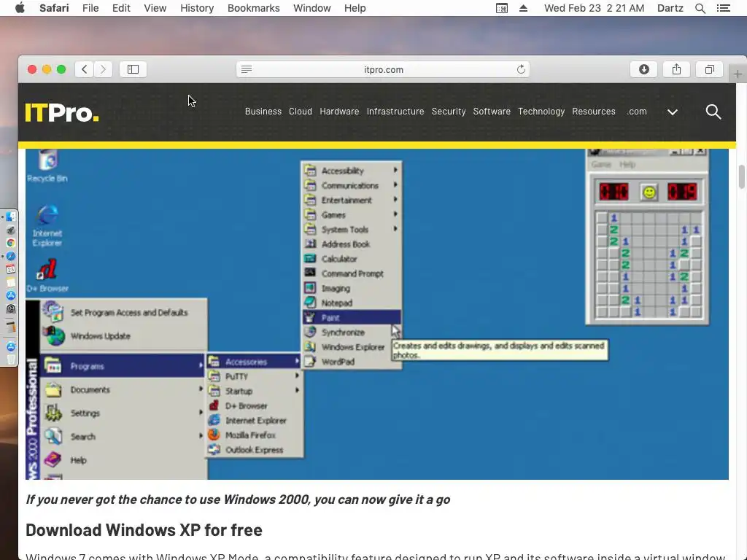Open the Apple menu
This screenshot has height=560, width=747.
[20, 8]
